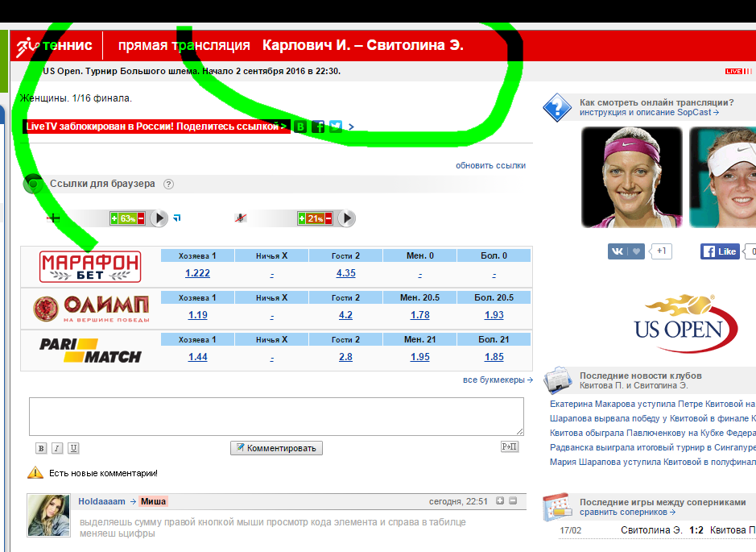Select Pari Match home odds 1.44
Viewport: 756px width, 552px height.
pos(198,357)
